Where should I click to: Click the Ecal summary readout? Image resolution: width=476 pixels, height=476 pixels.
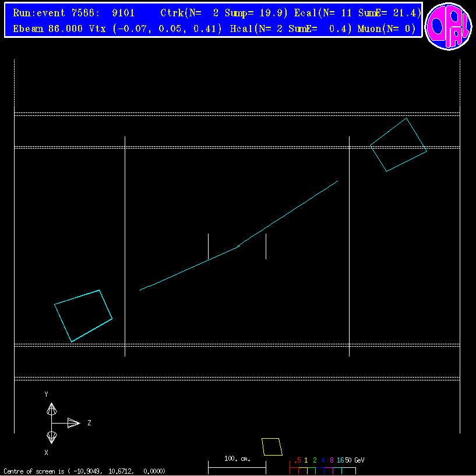click(357, 13)
